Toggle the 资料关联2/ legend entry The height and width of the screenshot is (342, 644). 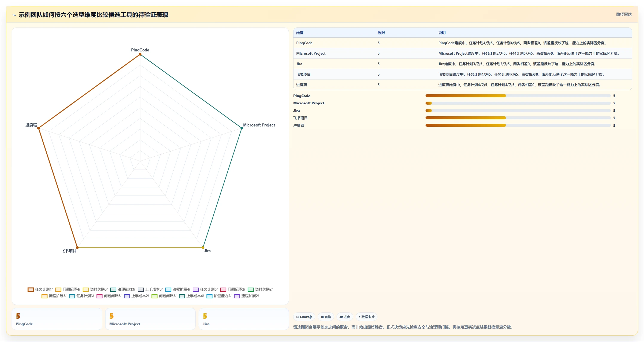coord(260,289)
